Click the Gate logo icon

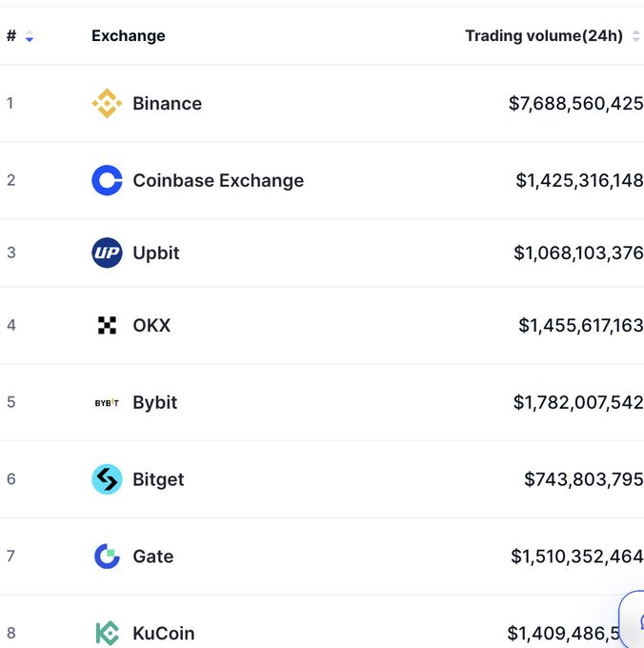coord(107,557)
